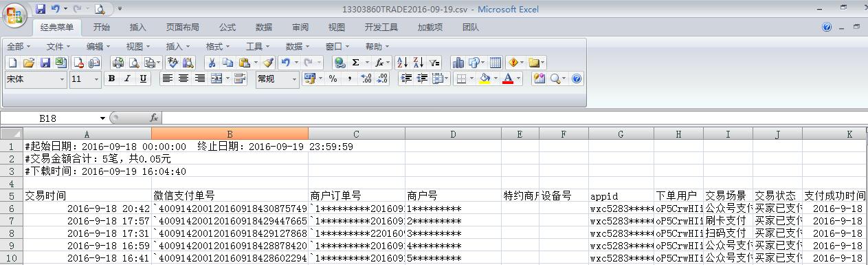
Task: Switch to the 插入 ribbon tab
Action: click(138, 28)
